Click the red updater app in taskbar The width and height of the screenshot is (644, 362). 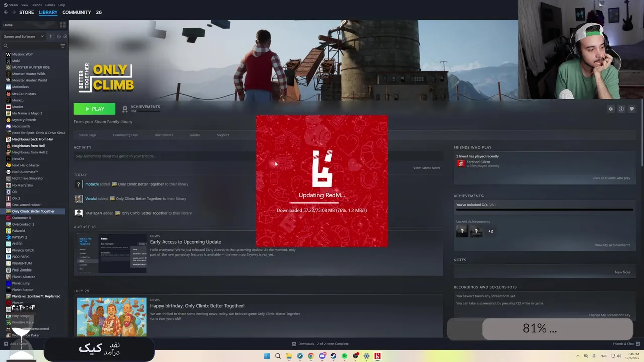tap(377, 356)
